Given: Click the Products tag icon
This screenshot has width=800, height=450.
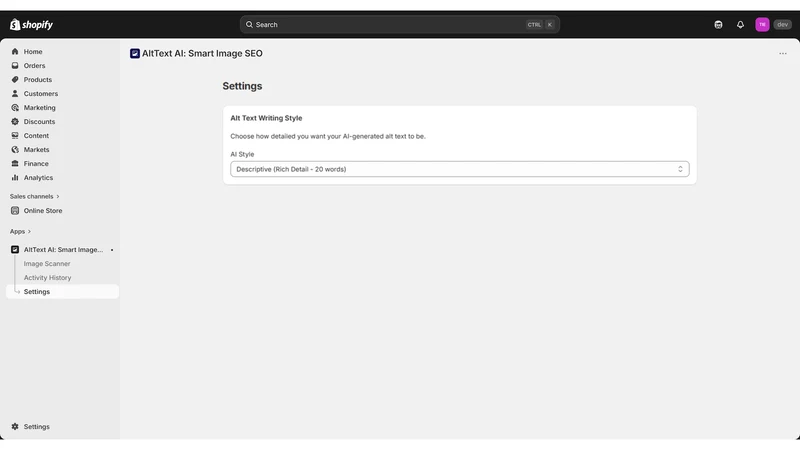Looking at the screenshot, I should click(15, 80).
